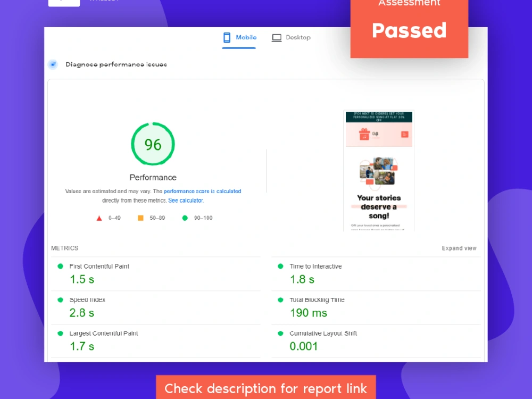The width and height of the screenshot is (532, 399).
Task: Click the green dot beside Time to Interactive
Action: 280,267
